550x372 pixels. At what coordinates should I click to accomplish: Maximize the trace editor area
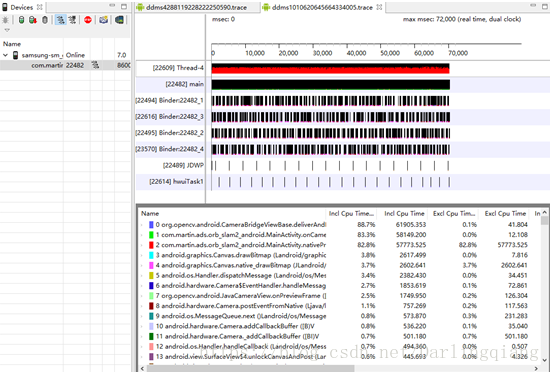coord(545,6)
